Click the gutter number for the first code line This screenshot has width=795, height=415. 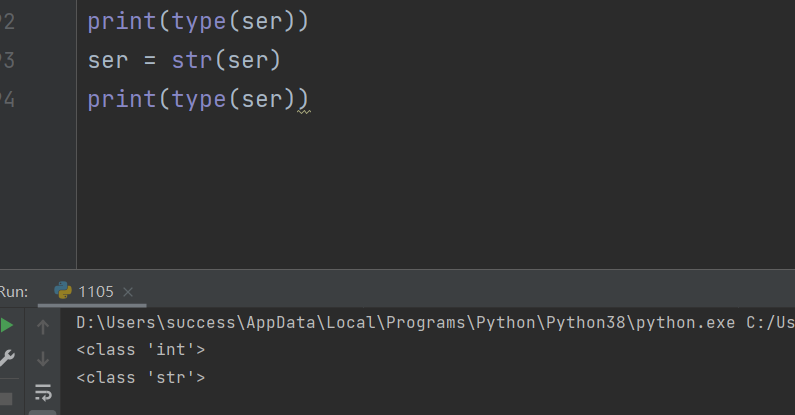pyautogui.click(x=8, y=21)
